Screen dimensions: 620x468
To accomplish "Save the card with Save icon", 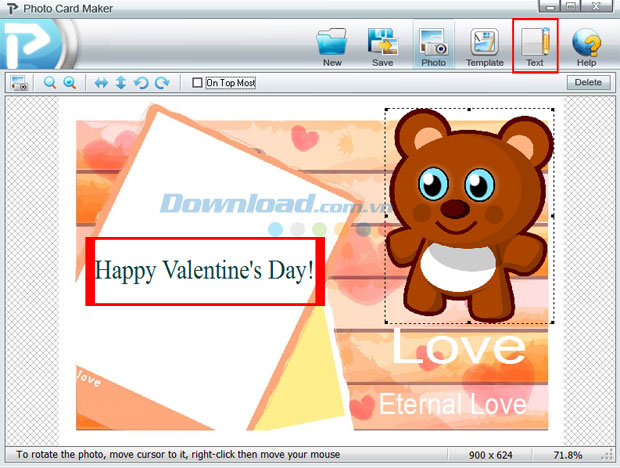I will coord(382,46).
